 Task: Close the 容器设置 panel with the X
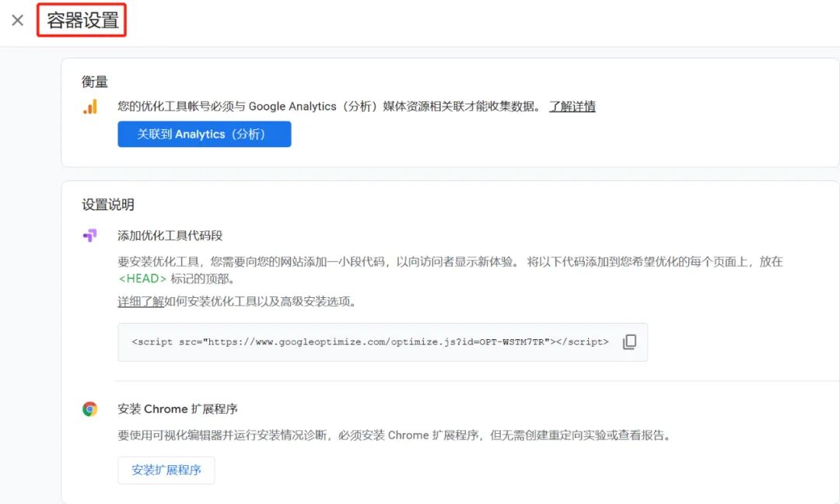tap(17, 20)
